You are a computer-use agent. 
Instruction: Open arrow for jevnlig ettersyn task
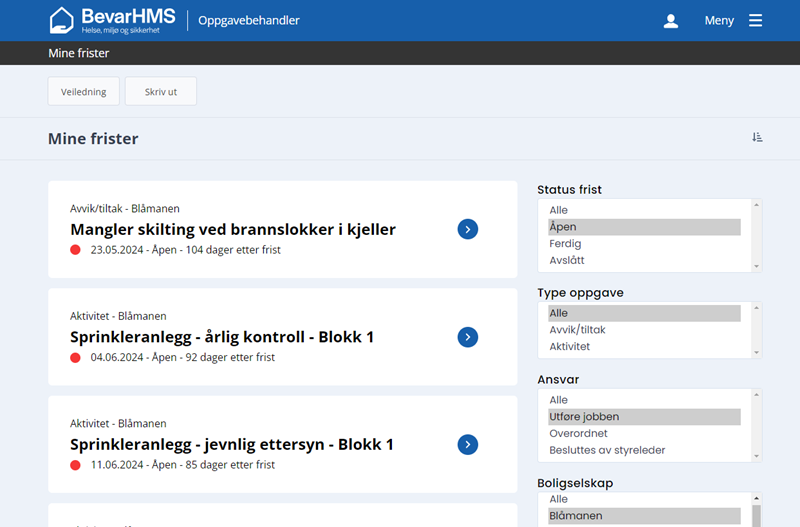coord(468,444)
